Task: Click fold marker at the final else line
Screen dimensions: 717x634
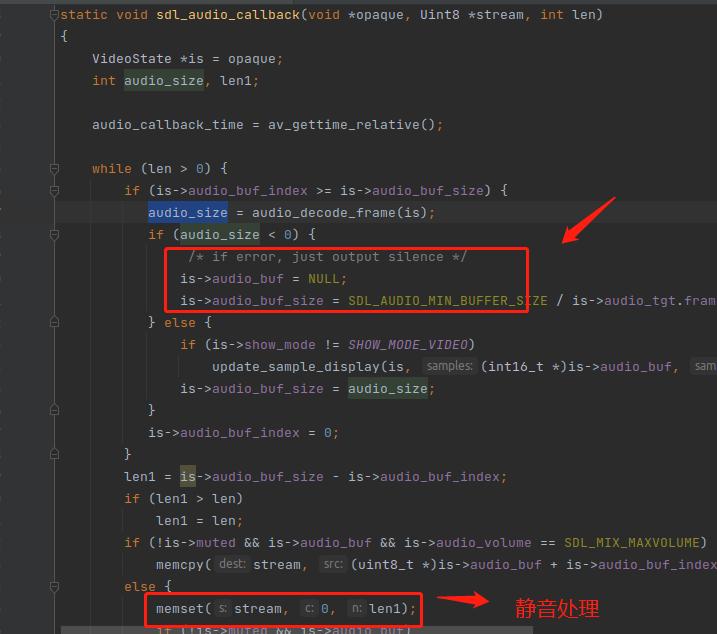Action: [x=54, y=586]
